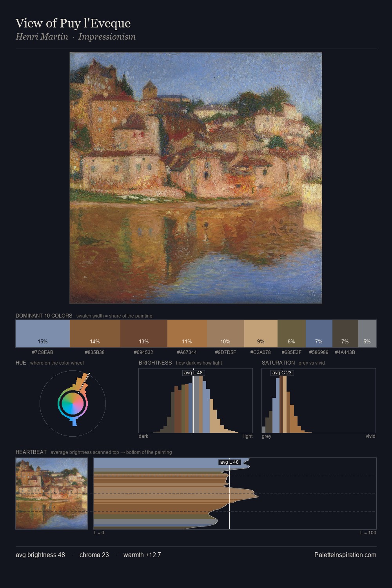Screen dimensions: 392x588
Task: Click the hex label #694532
Action: [x=144, y=352]
